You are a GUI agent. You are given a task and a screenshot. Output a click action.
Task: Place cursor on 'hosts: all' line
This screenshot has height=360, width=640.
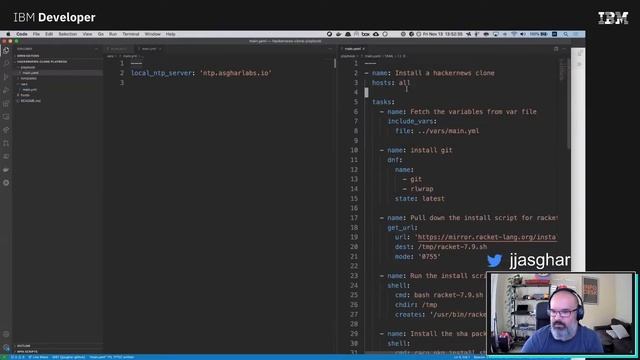tap(391, 83)
